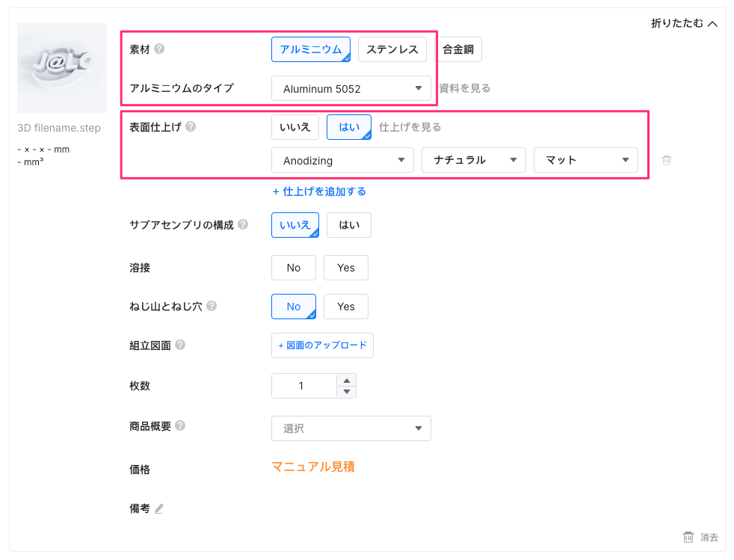Open the Aluminum 5052 type dropdown

point(351,88)
